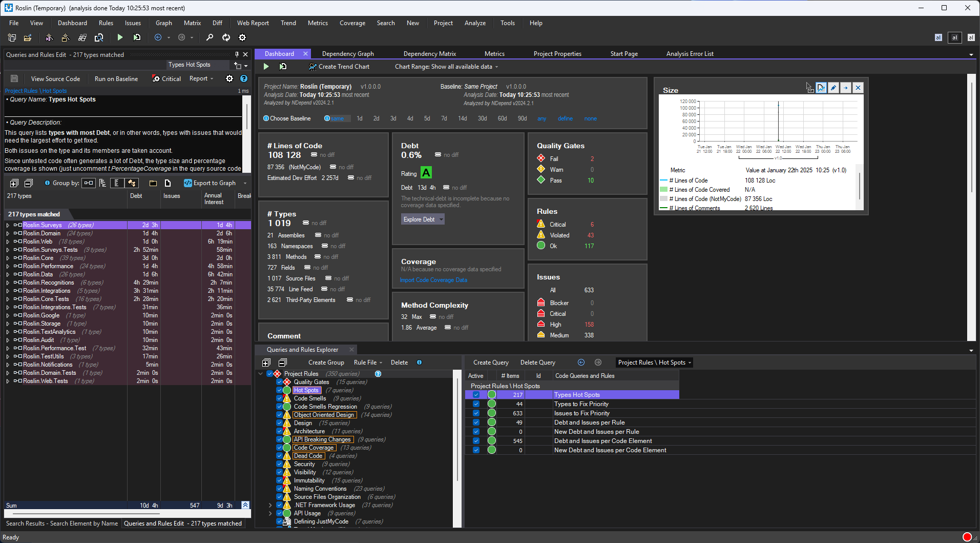The image size is (980, 543).
Task: Open the Metrics menu in the menu bar
Action: click(x=318, y=23)
